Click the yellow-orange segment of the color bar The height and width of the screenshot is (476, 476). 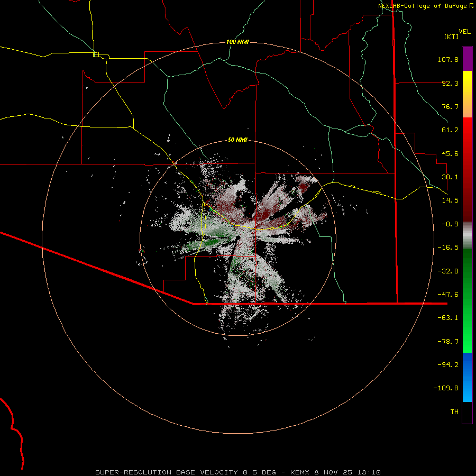tap(467, 94)
